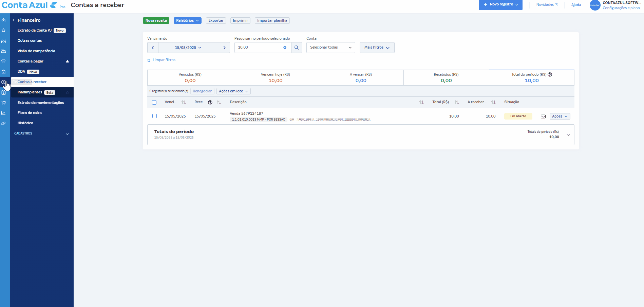The height and width of the screenshot is (307, 644).
Task: Click the envelope icon on the sale row
Action: click(x=543, y=116)
